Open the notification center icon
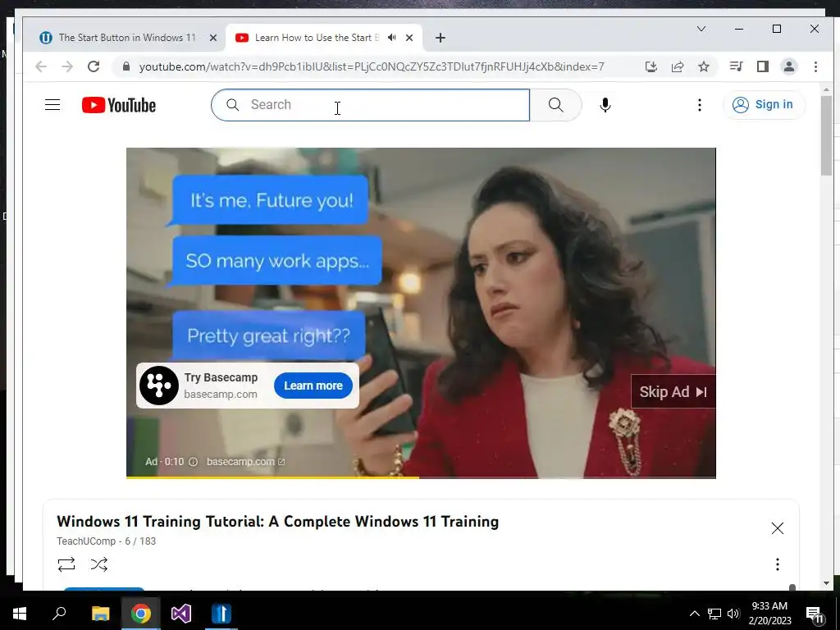Viewport: 840px width, 630px height. pyautogui.click(x=815, y=614)
